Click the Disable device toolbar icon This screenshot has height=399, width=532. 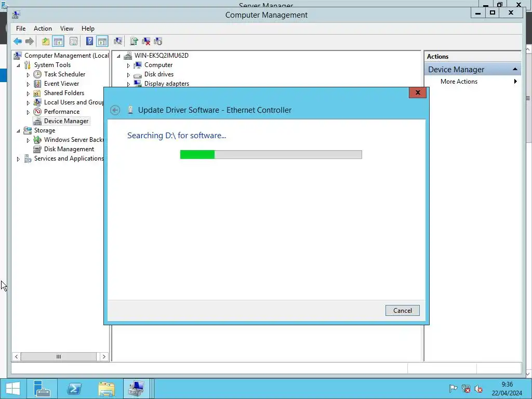click(158, 42)
